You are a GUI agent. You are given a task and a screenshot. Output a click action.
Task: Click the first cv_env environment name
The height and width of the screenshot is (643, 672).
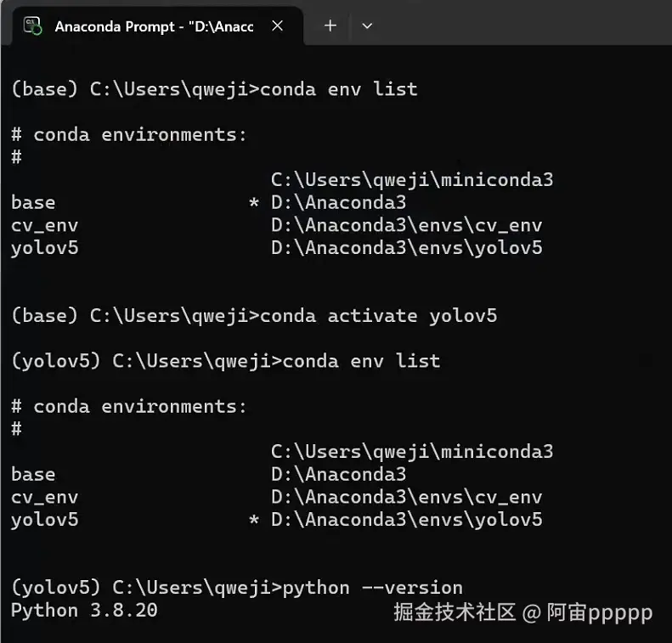[x=44, y=225]
